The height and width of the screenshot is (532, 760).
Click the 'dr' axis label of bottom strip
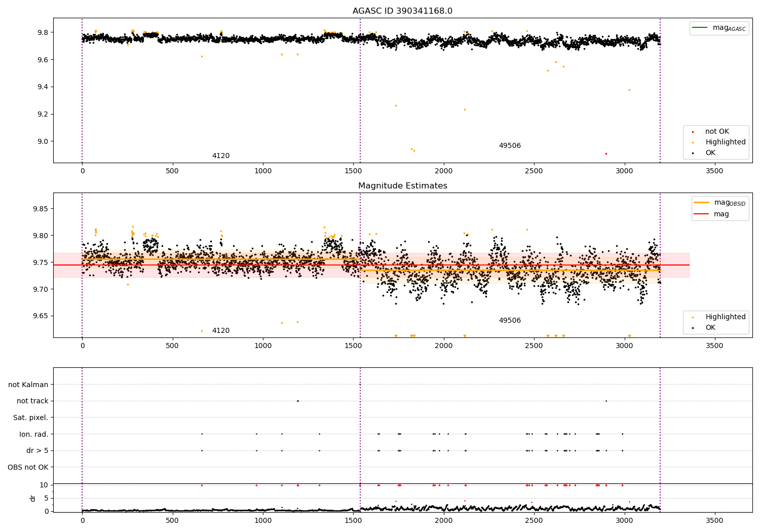point(33,498)
